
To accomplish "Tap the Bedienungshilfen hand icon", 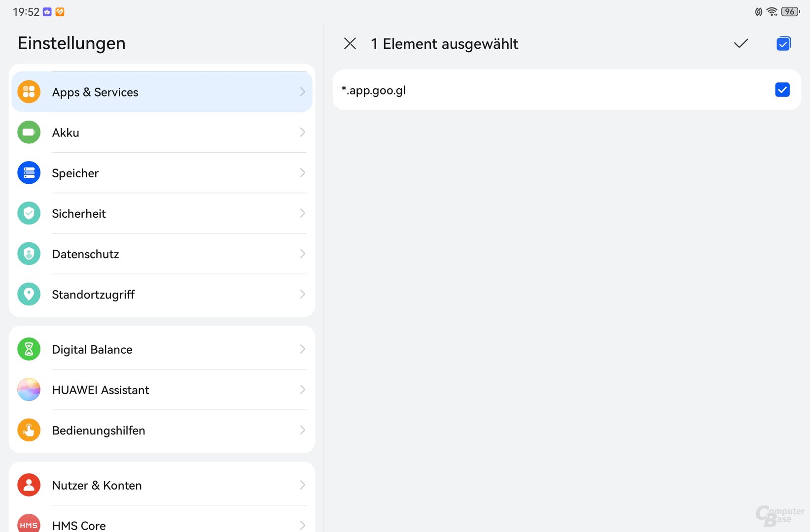I will 29,430.
